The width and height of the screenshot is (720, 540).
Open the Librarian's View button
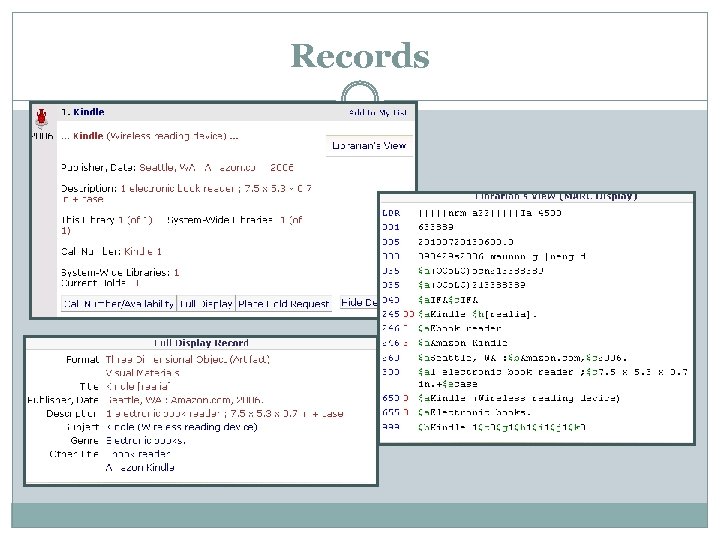pyautogui.click(x=369, y=146)
